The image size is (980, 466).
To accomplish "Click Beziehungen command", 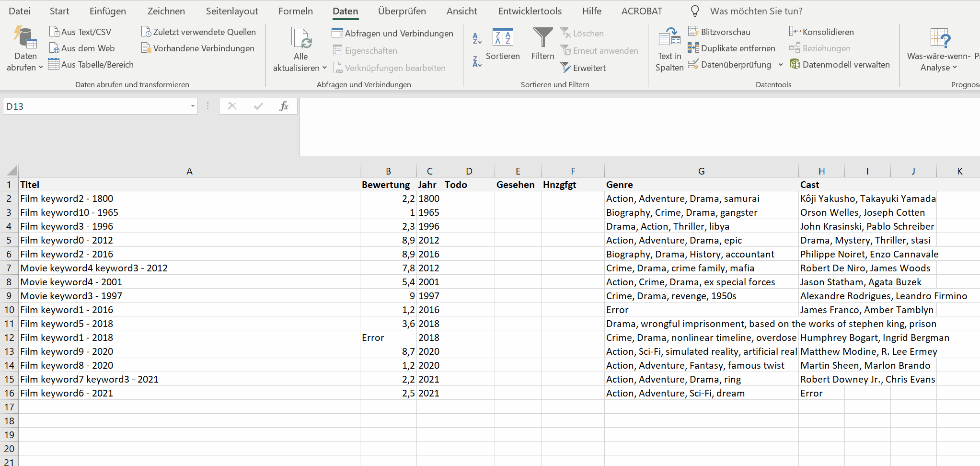I will 820,48.
